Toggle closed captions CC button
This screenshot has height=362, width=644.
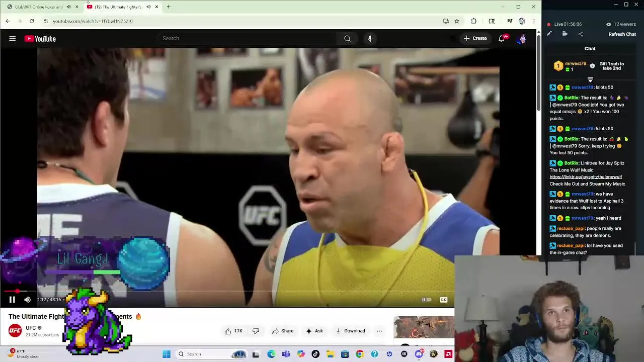pyautogui.click(x=444, y=300)
